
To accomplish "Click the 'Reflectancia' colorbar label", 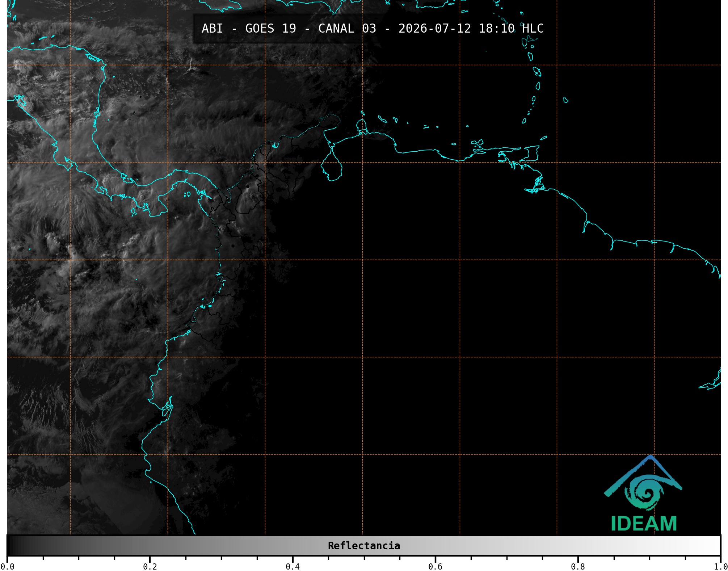I will [x=364, y=546].
